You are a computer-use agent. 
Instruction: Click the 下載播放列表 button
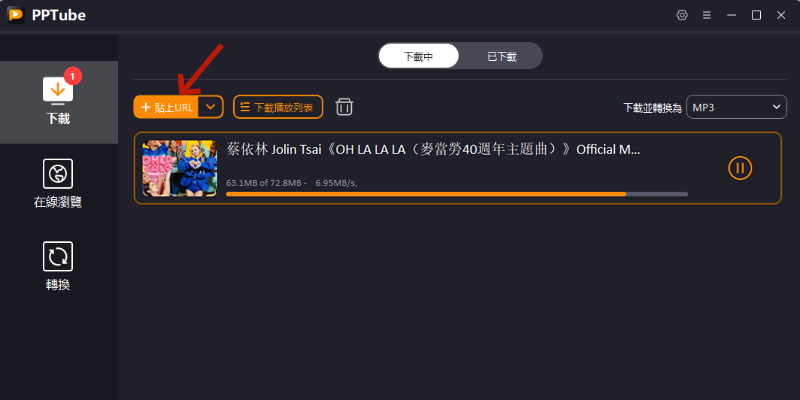(278, 107)
